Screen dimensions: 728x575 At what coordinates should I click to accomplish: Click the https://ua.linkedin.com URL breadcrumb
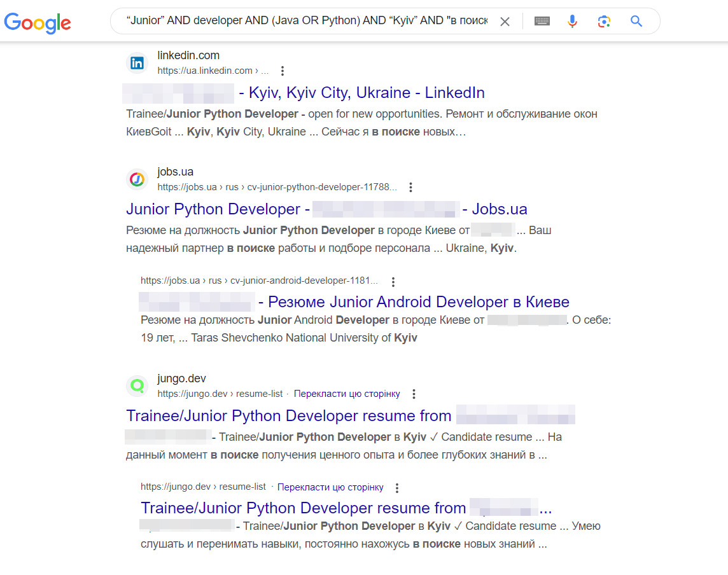(x=213, y=71)
